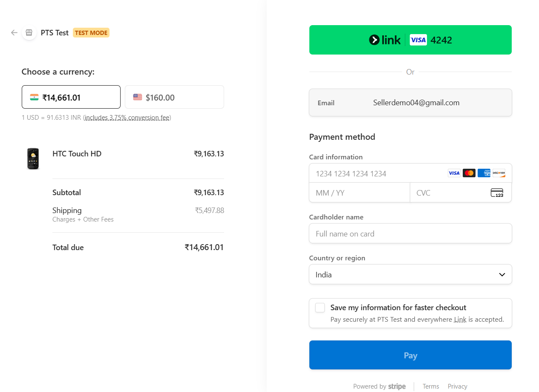Click Charges + Other Fees text

83,219
